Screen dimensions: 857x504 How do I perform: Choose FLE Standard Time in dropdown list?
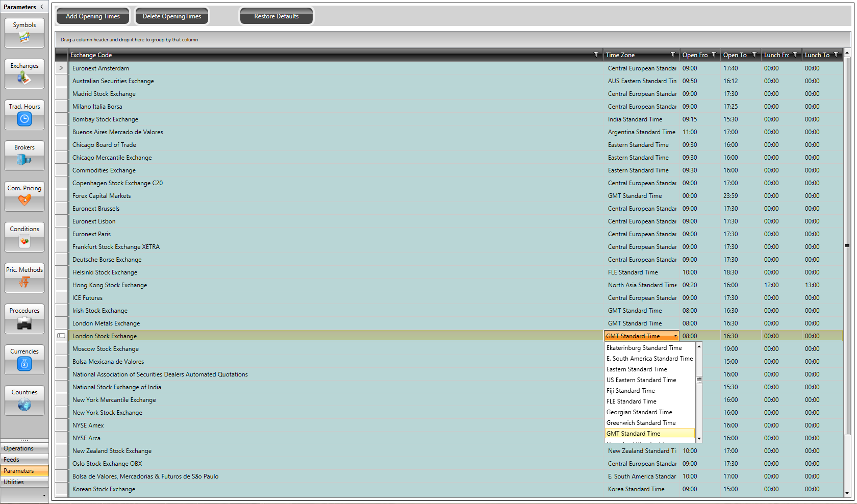tap(631, 401)
